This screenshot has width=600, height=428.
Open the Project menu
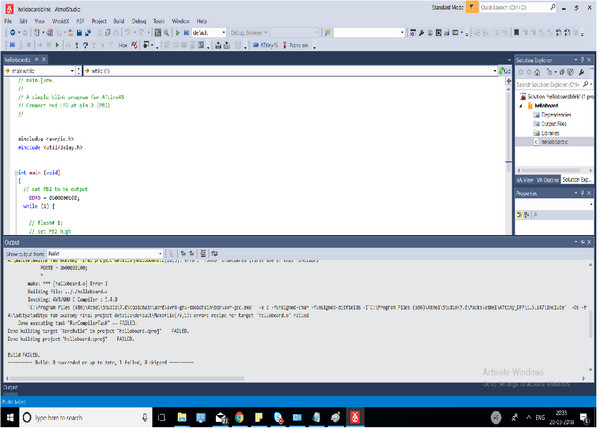99,21
